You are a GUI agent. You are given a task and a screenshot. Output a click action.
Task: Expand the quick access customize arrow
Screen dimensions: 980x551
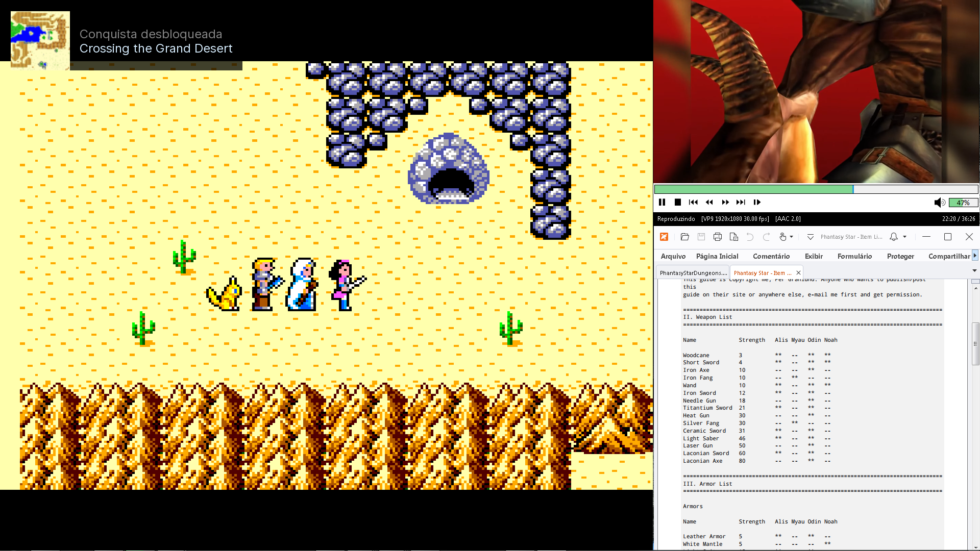pos(810,237)
